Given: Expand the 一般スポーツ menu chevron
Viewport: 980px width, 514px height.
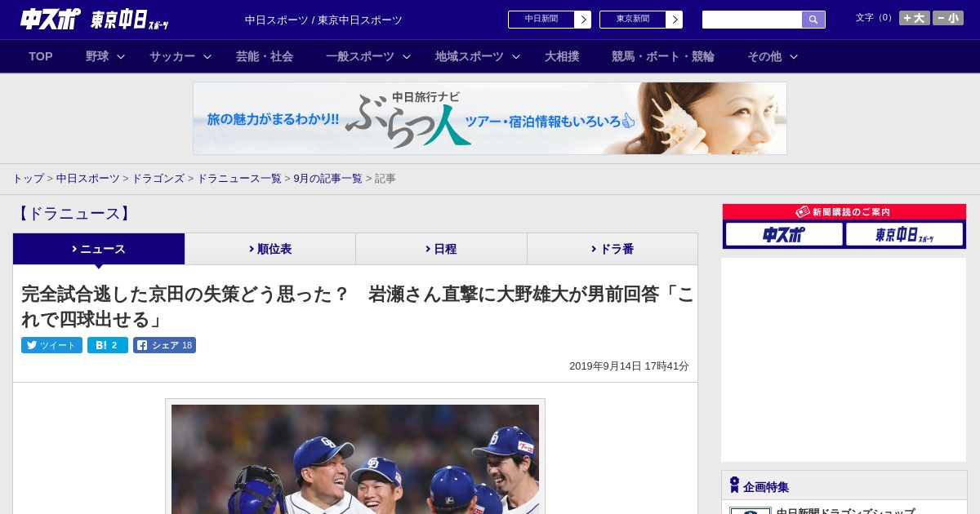Looking at the screenshot, I should (x=407, y=57).
